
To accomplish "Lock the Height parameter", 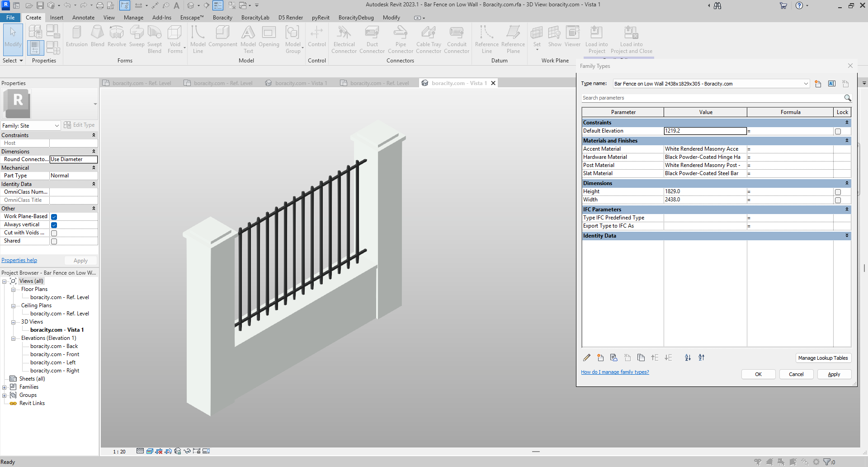I will pyautogui.click(x=838, y=192).
